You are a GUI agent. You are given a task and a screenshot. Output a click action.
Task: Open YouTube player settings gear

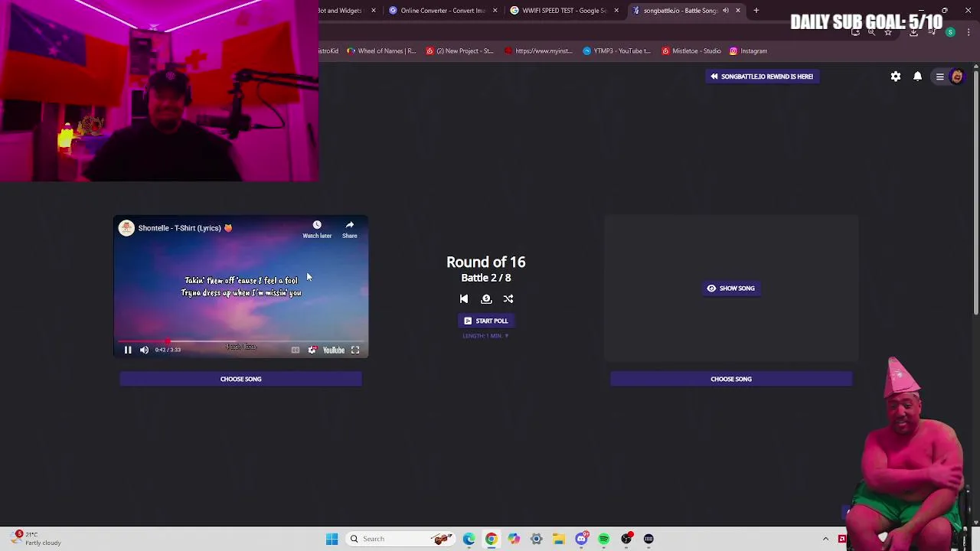(x=312, y=350)
